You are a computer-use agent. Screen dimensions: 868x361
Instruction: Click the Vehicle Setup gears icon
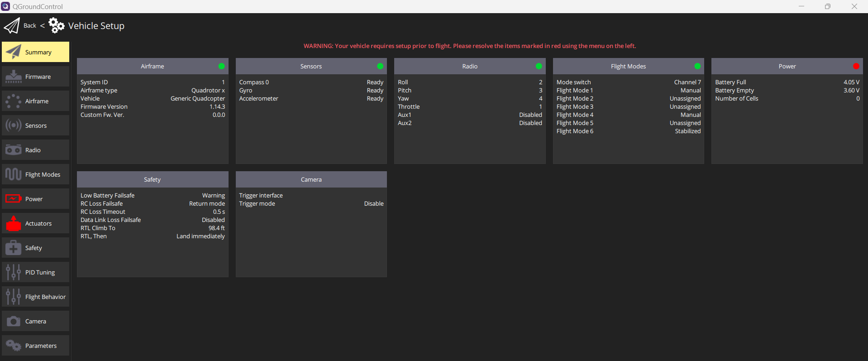pyautogui.click(x=57, y=25)
